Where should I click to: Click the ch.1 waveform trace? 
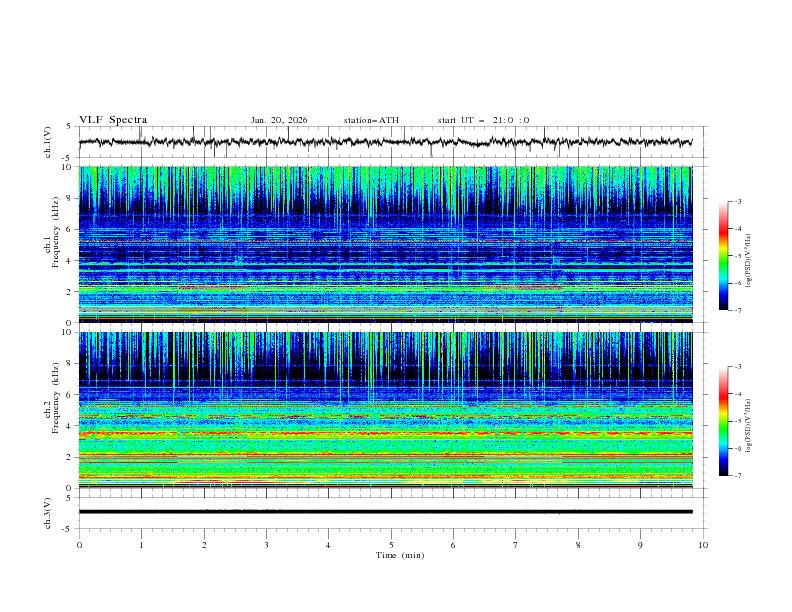pyautogui.click(x=385, y=142)
